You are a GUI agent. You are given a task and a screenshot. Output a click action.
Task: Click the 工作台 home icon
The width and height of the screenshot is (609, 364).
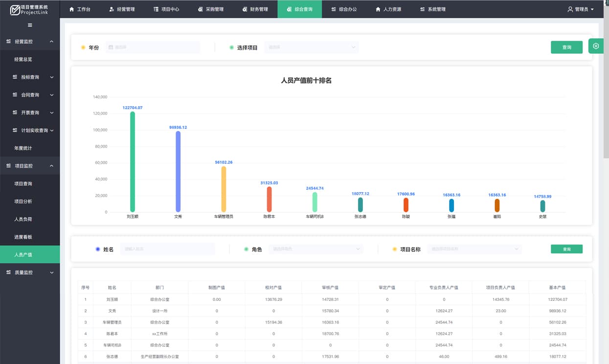tap(72, 9)
